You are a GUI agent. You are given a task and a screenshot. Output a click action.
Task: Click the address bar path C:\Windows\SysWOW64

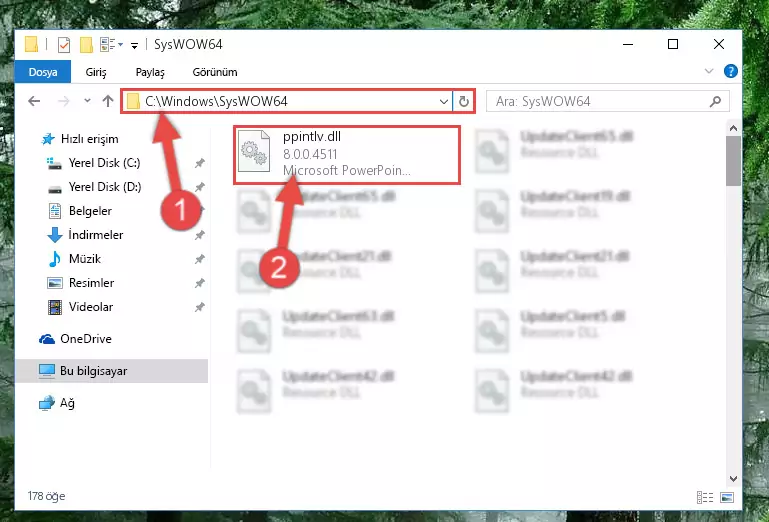(216, 101)
